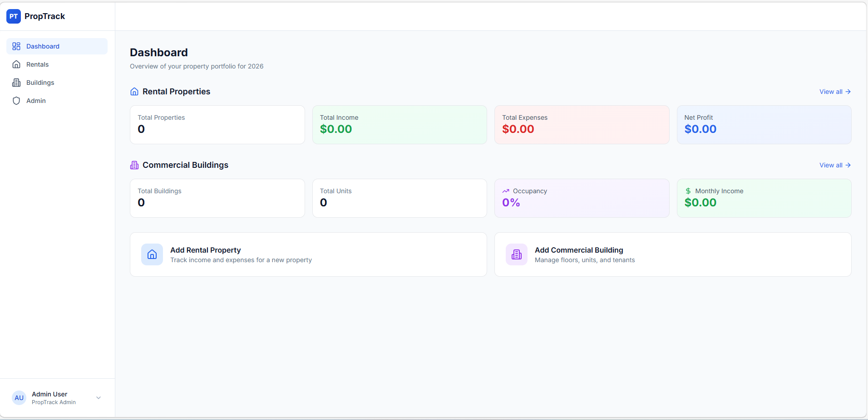
Task: Click the purple building icon in Add Commercial Building
Action: (517, 254)
